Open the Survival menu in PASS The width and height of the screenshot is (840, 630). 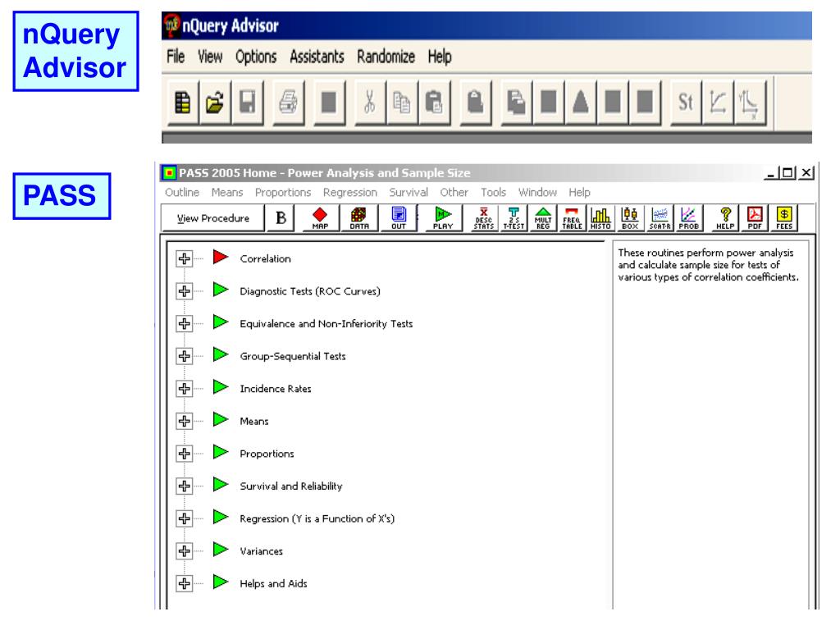pos(409,192)
